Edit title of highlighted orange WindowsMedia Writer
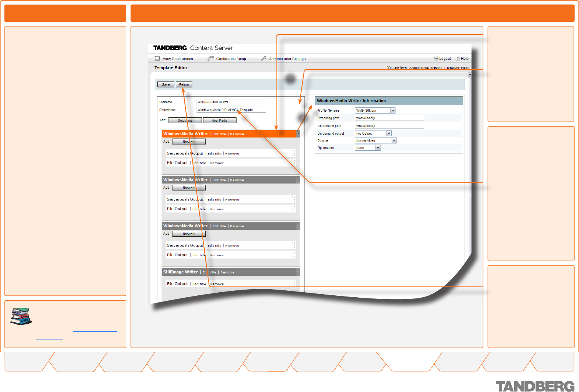579x392 pixels. coord(219,134)
